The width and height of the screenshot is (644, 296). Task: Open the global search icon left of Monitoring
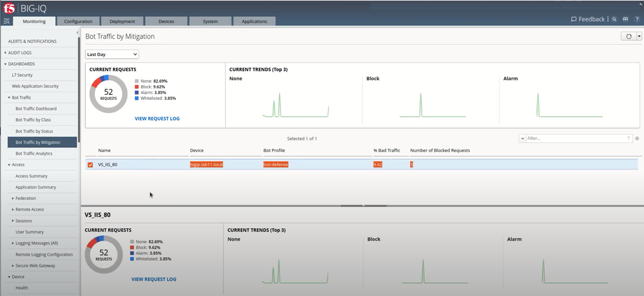click(6, 21)
